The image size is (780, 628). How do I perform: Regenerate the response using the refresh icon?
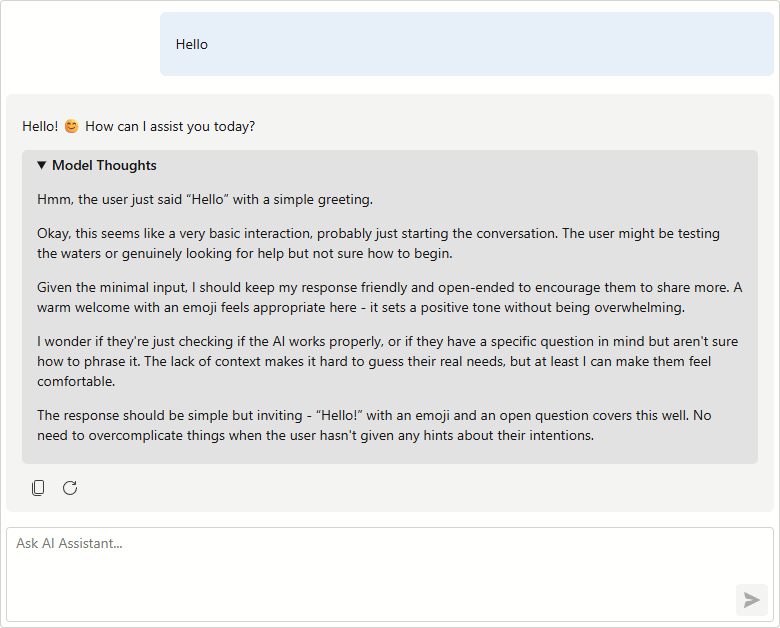70,488
